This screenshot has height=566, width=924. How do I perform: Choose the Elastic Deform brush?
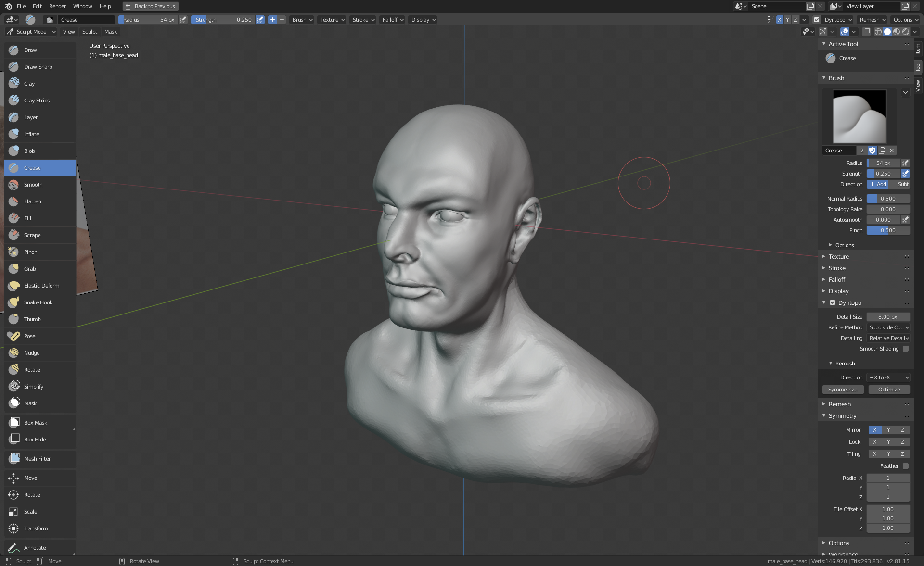point(41,286)
